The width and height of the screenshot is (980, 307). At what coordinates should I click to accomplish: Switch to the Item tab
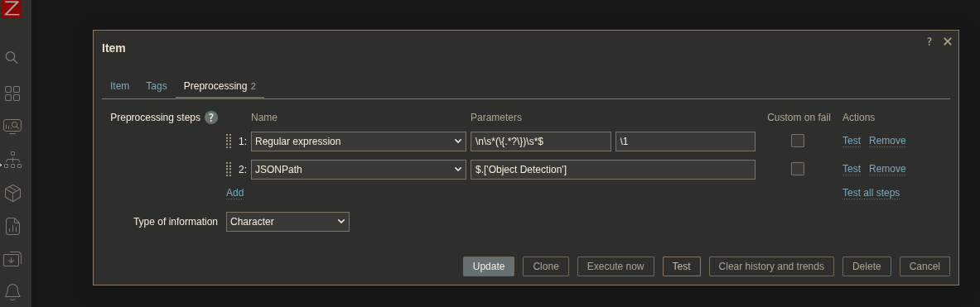click(x=119, y=86)
